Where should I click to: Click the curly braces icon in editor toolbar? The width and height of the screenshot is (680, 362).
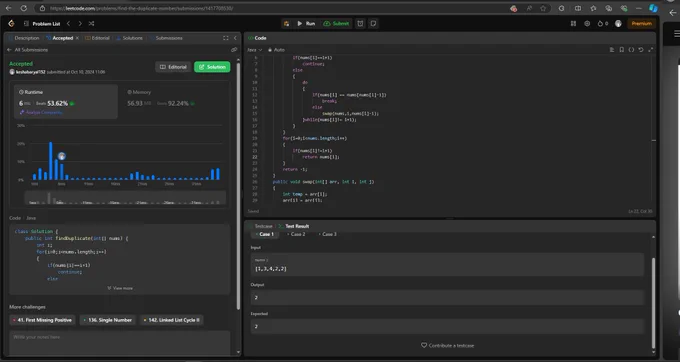[631, 50]
